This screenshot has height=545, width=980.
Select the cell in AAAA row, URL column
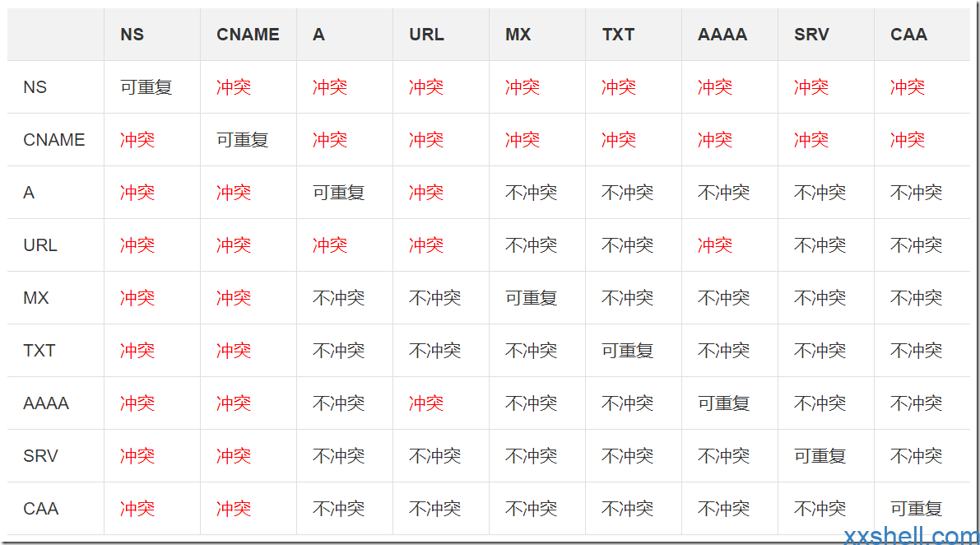(x=426, y=403)
